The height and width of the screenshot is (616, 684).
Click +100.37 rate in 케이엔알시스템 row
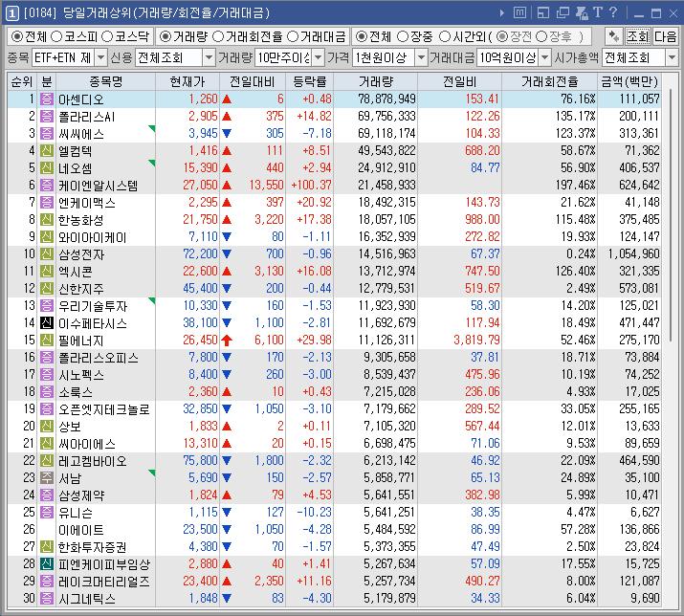(311, 185)
